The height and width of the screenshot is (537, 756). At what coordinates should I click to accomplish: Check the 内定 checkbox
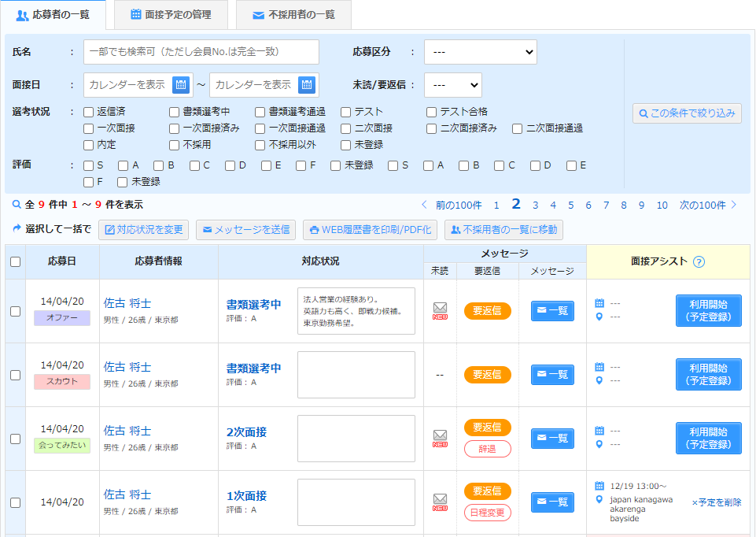88,145
